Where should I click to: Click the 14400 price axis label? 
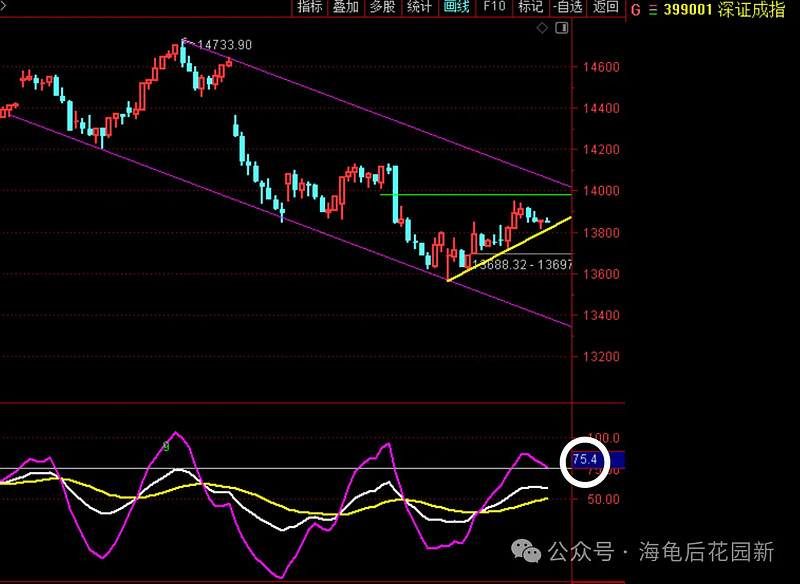pos(601,108)
